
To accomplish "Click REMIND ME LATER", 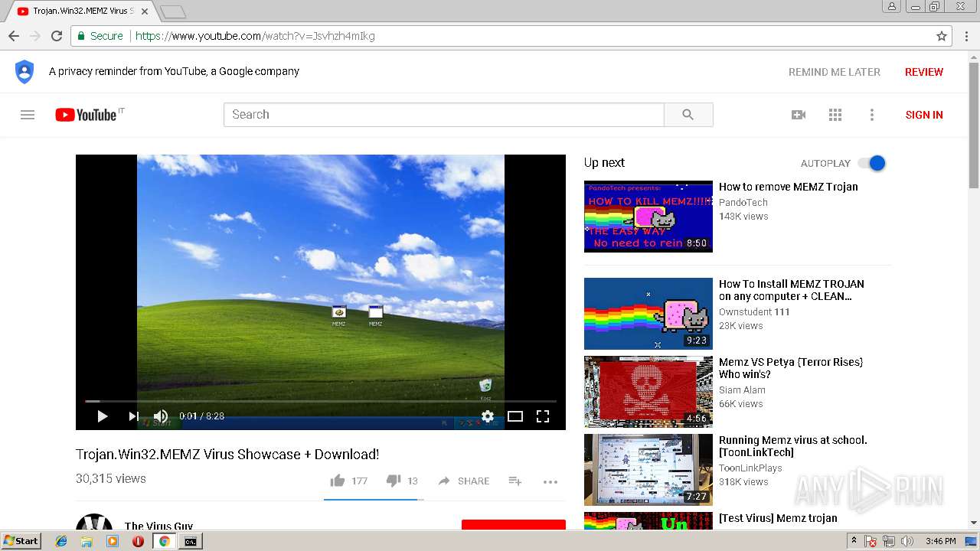I will click(x=835, y=72).
